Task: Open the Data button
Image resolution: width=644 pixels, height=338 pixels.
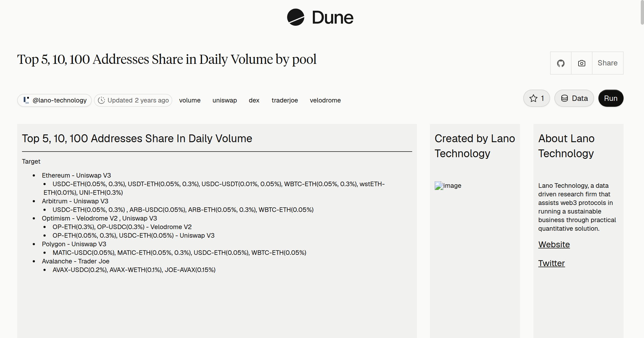Action: 574,98
